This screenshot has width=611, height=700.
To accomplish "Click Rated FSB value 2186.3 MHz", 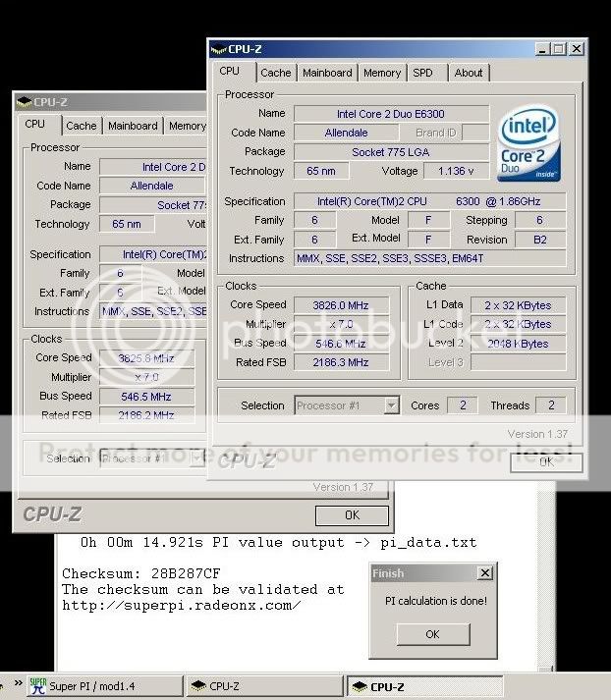I will [x=341, y=362].
